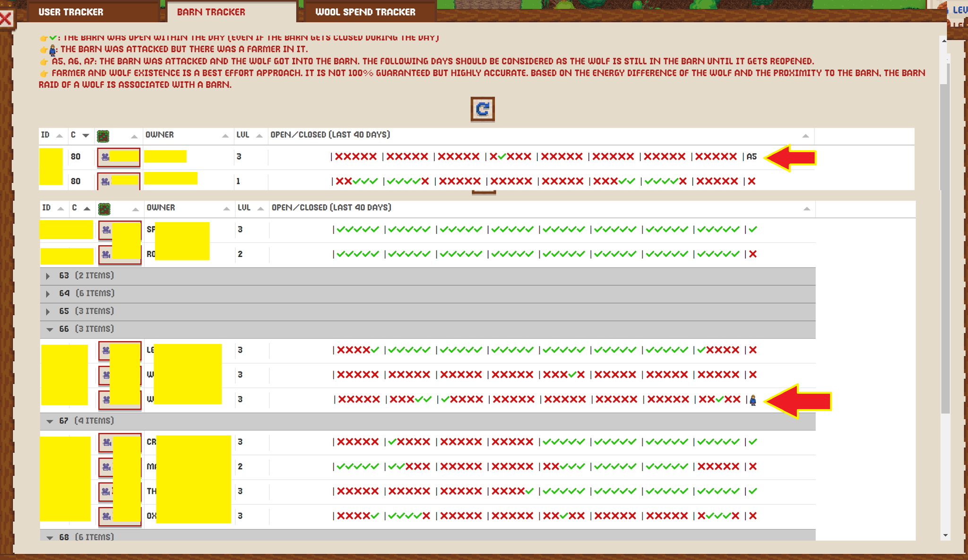
Task: Click the vertical scrollbar down arrow
Action: [x=944, y=535]
